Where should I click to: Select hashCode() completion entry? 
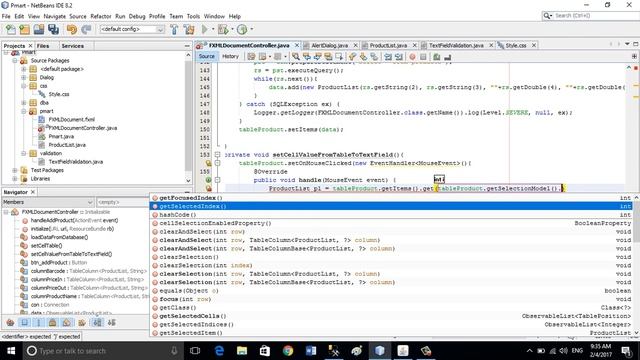(x=391, y=215)
